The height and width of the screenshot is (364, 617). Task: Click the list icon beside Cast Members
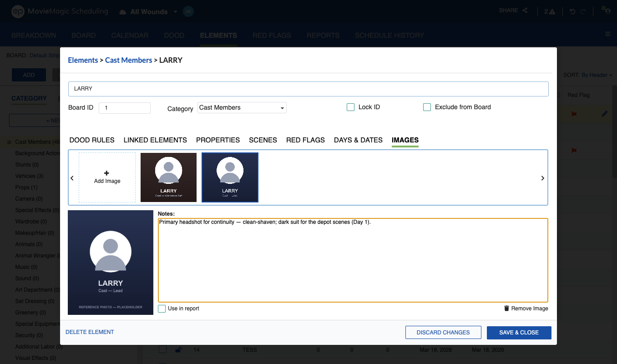pos(9,142)
